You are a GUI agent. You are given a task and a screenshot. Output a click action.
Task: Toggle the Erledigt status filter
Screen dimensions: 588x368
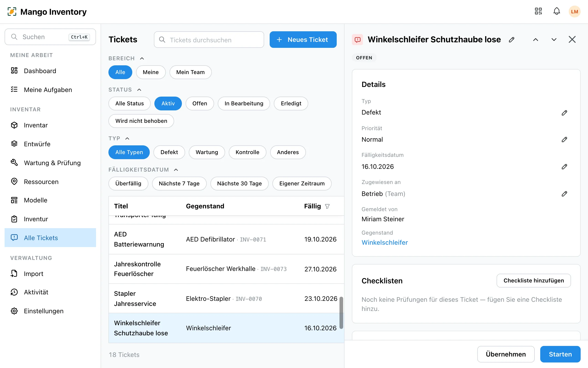[291, 103]
